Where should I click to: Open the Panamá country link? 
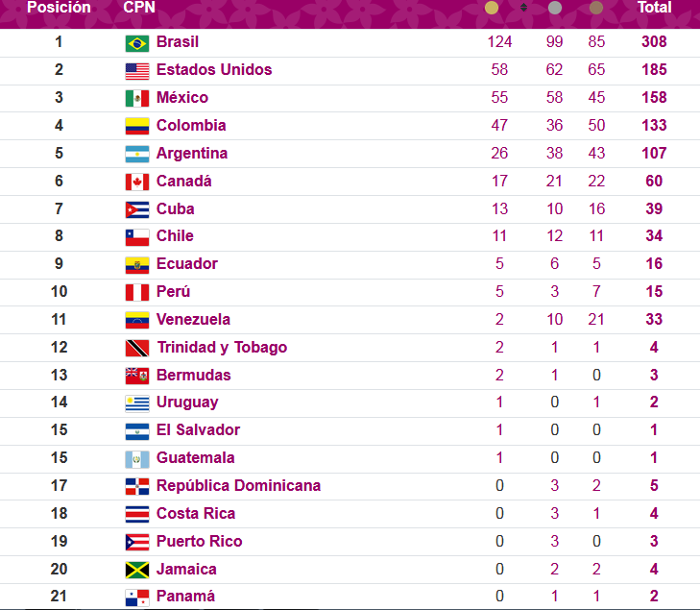(185, 597)
